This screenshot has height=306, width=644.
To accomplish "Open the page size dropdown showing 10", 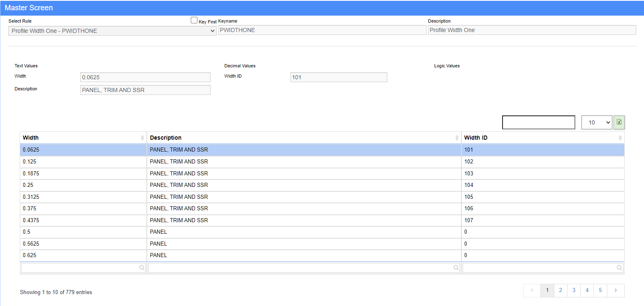I will (596, 122).
